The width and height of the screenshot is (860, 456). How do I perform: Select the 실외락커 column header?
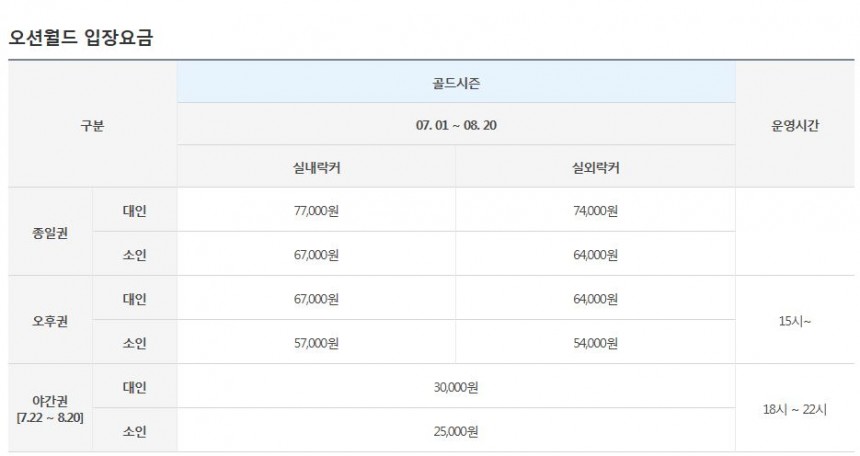click(x=596, y=167)
